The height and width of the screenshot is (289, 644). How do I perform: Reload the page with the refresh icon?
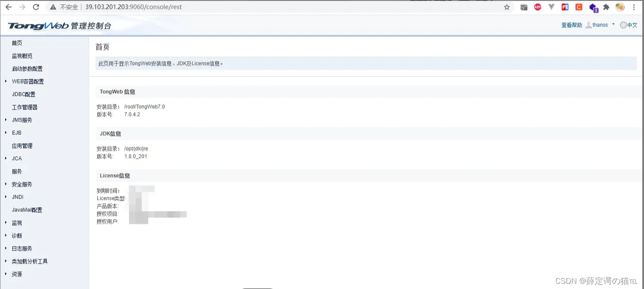[x=36, y=7]
